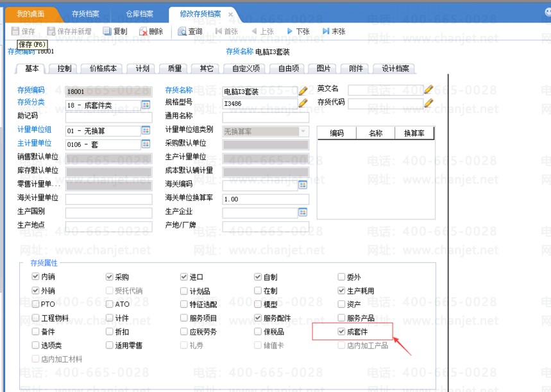Viewport: 551px width, 392px height.
Task: Toggle the 服务配件 checkbox
Action: (x=258, y=318)
